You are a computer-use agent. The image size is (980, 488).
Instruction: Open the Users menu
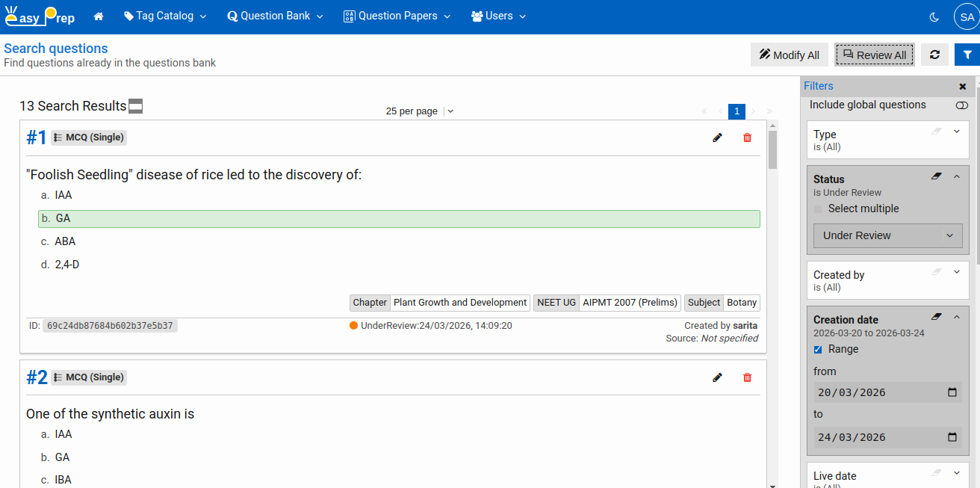coord(497,16)
